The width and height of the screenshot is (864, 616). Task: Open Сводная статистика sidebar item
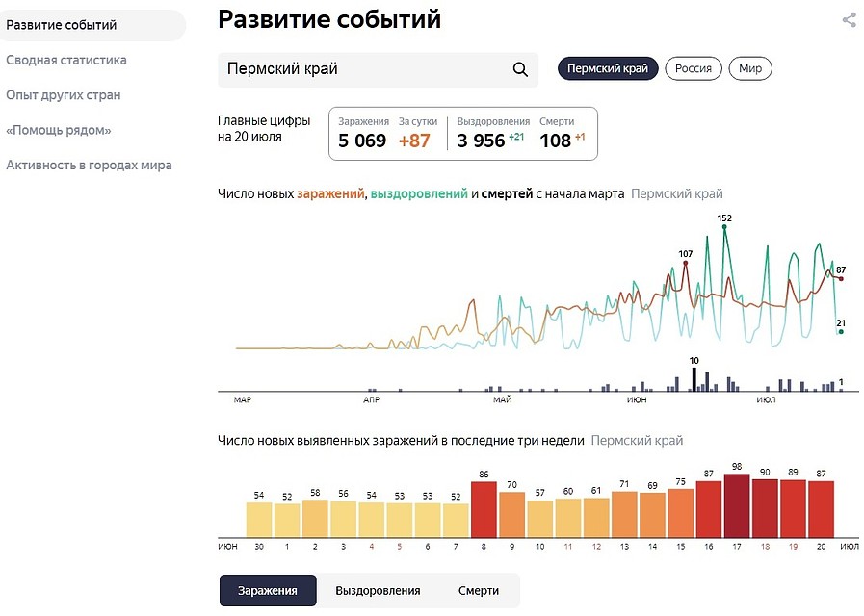tap(66, 60)
